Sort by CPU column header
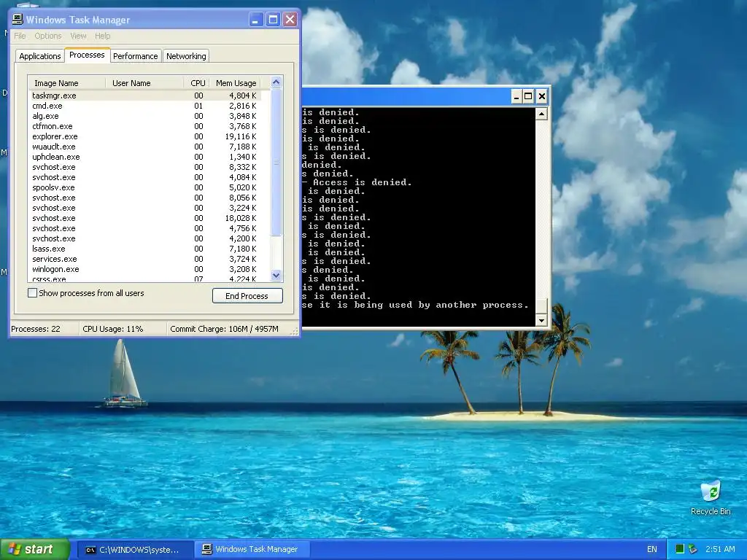747x560 pixels. pos(197,83)
